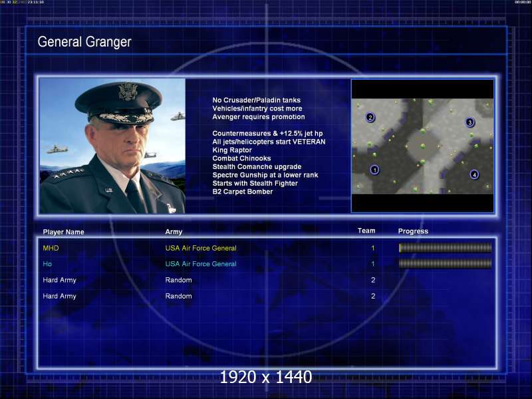The image size is (532, 399).
Task: Select player name "MHD"
Action: (51, 248)
